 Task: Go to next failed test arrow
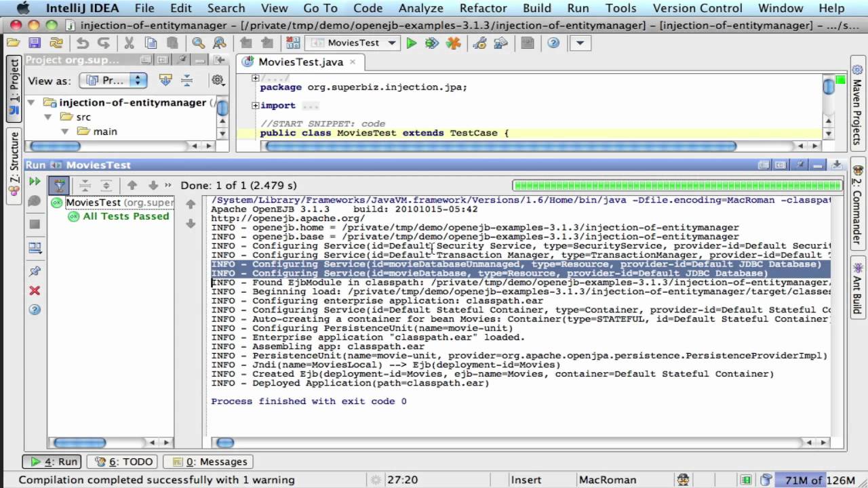click(153, 185)
